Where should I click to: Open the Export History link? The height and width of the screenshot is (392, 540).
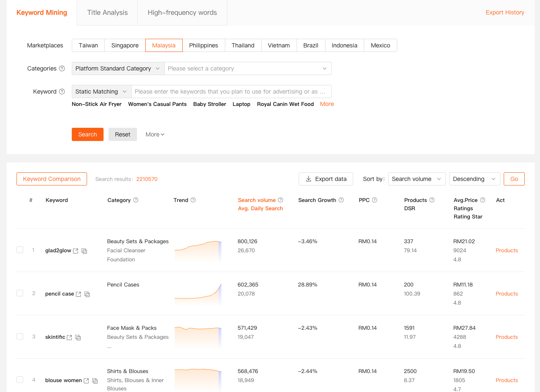pos(505,12)
